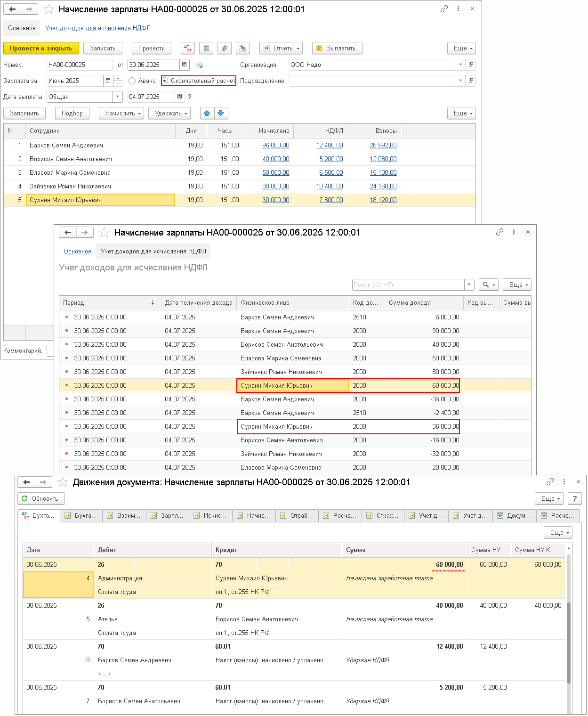
Task: Open accrued amount 96 000,00 for Барков
Action: click(276, 145)
